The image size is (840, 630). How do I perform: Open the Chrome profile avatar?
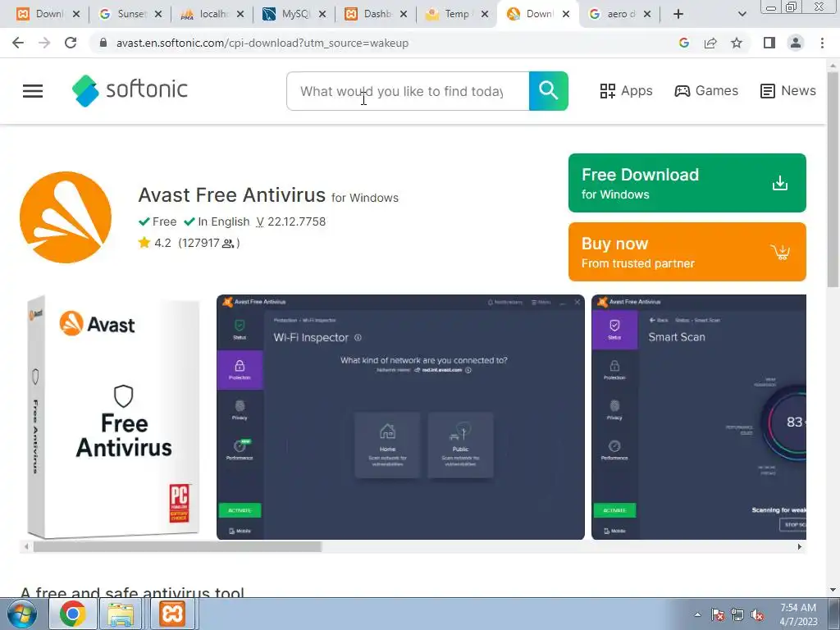click(796, 43)
